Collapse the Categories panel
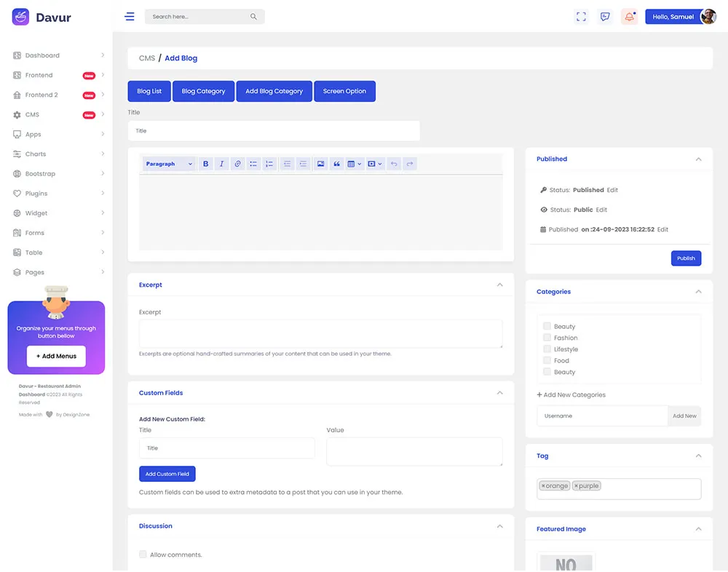 coord(698,292)
